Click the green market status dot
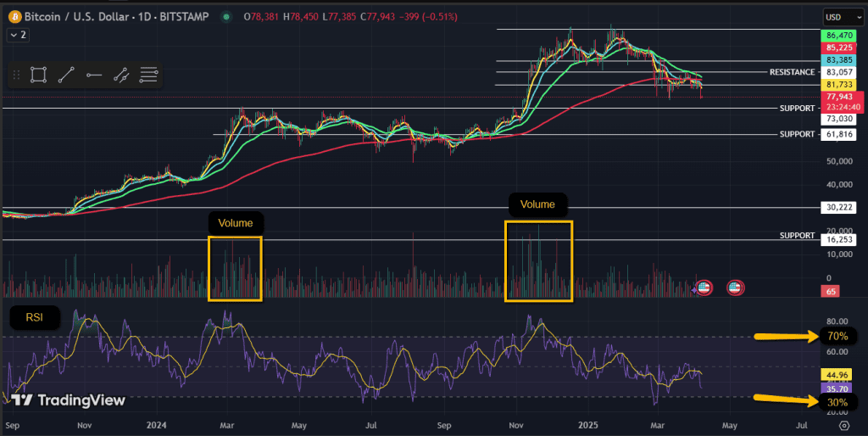 coord(225,17)
